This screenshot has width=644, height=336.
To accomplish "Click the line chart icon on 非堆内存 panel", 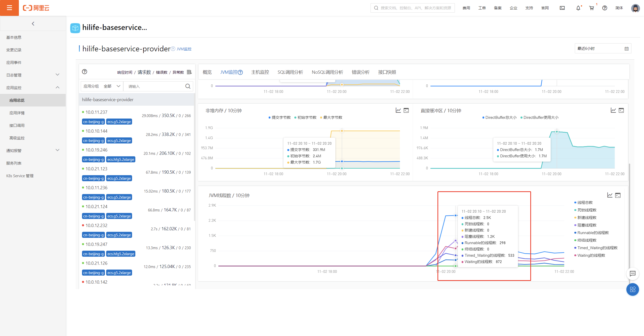I will pyautogui.click(x=398, y=110).
